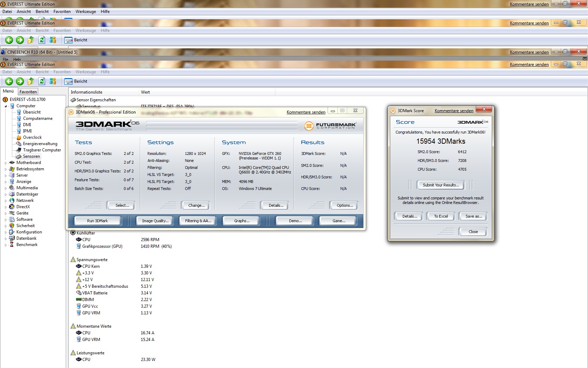Click Filtering & AA... button

(x=198, y=221)
